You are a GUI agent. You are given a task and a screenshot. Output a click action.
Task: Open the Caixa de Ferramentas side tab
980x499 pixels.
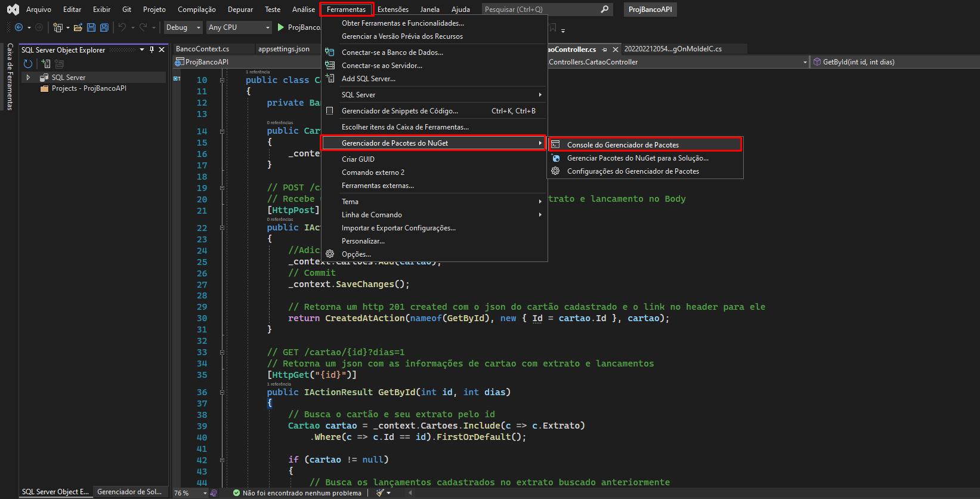[x=10, y=76]
